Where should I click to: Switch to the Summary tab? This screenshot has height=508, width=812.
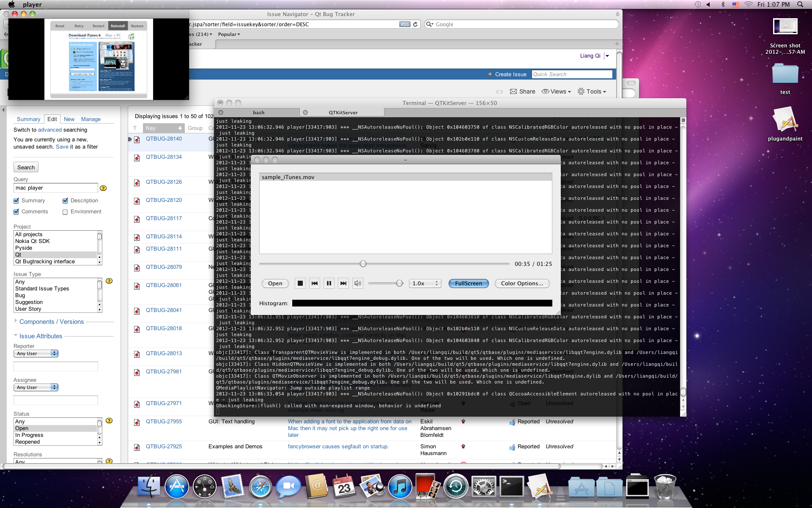28,119
